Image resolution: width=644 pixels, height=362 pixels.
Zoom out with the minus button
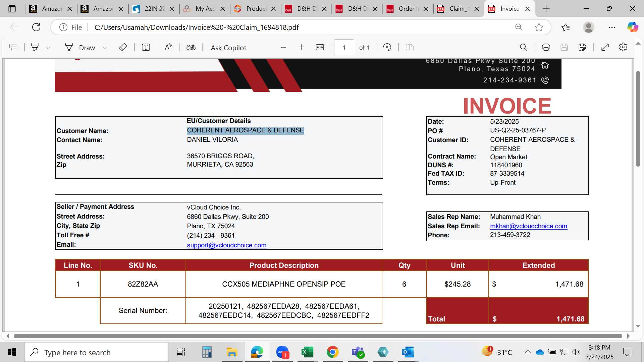[x=283, y=47]
